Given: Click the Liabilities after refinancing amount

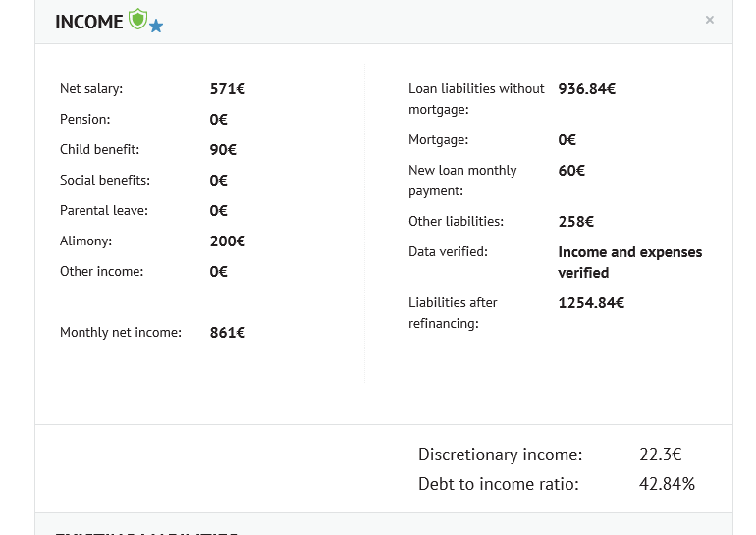Looking at the screenshot, I should pyautogui.click(x=591, y=303).
